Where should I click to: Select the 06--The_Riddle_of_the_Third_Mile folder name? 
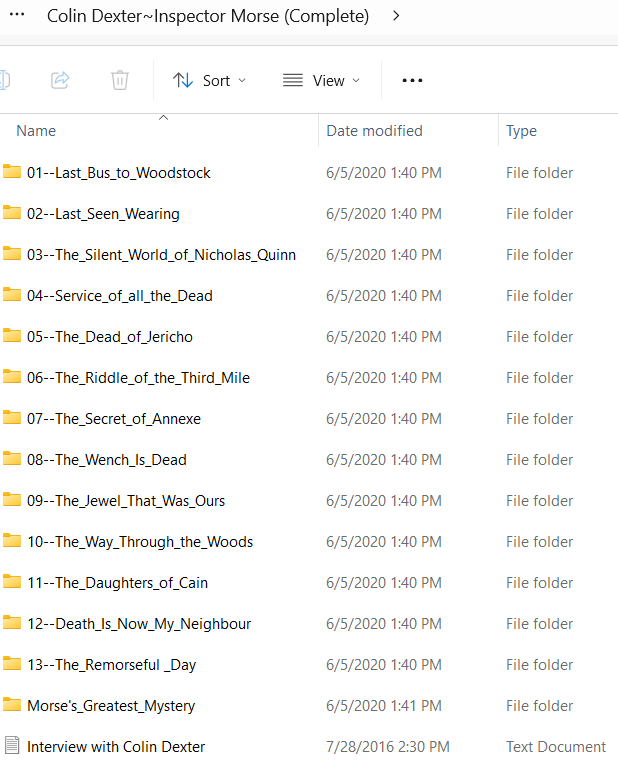coord(138,378)
